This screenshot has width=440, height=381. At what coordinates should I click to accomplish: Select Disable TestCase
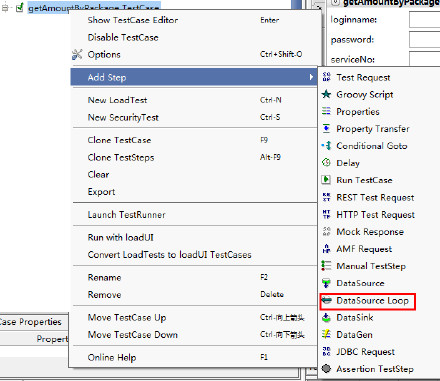click(195, 37)
